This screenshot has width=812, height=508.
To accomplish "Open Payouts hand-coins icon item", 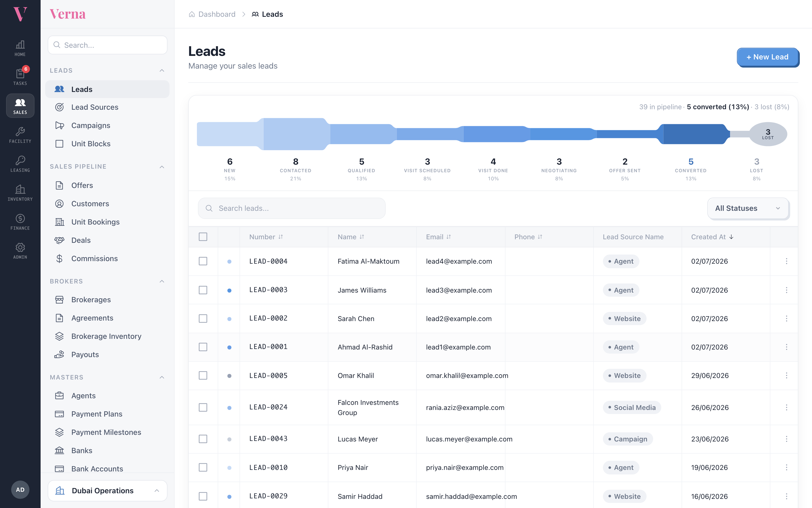I will pos(107,355).
